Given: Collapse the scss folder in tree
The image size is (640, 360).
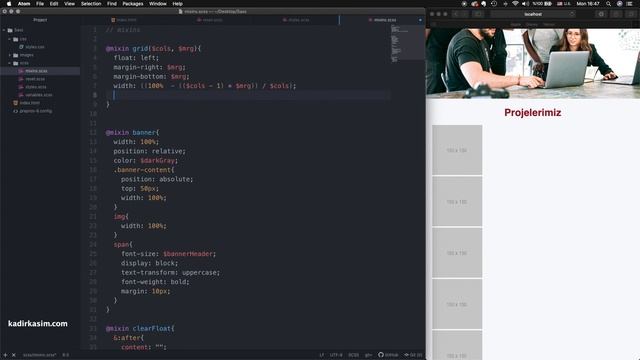Looking at the screenshot, I should (9, 63).
